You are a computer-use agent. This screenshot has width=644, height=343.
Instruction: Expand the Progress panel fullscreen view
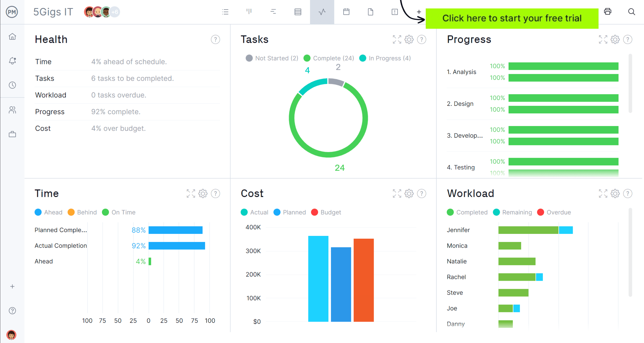pyautogui.click(x=603, y=39)
